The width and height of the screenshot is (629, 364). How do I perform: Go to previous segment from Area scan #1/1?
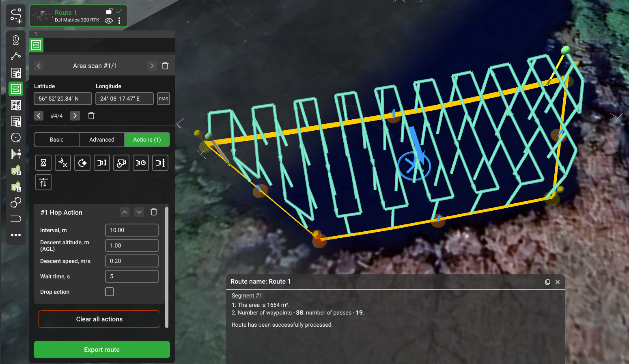[x=39, y=66]
